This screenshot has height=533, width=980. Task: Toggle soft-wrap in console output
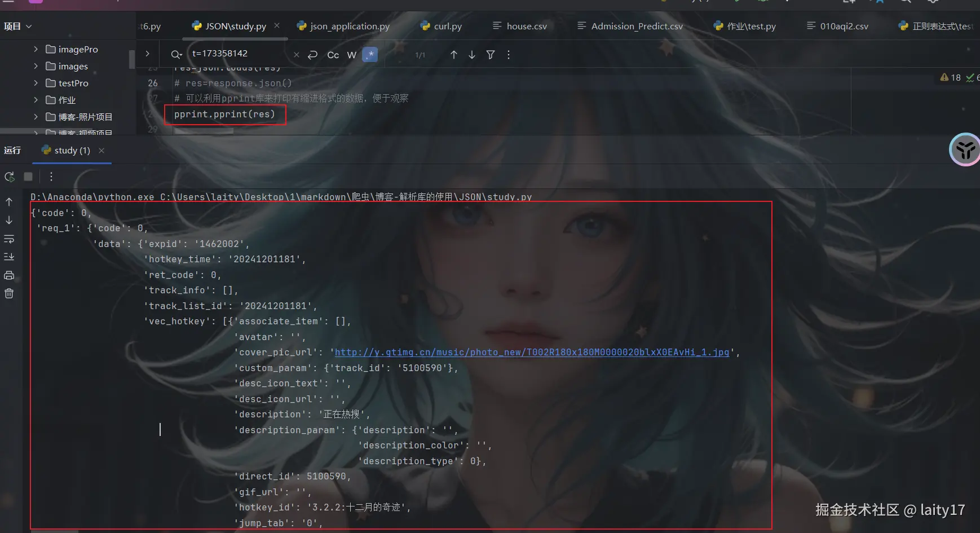9,239
